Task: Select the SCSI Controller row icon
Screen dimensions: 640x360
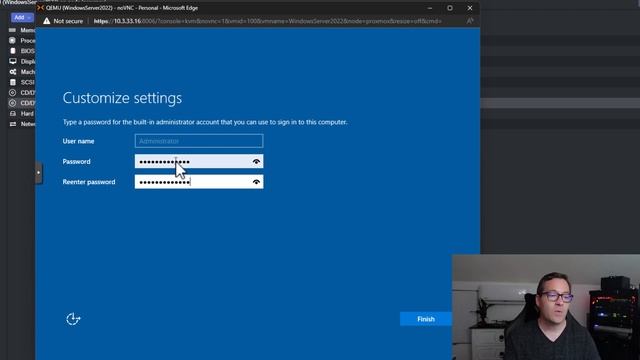Action: 13,82
